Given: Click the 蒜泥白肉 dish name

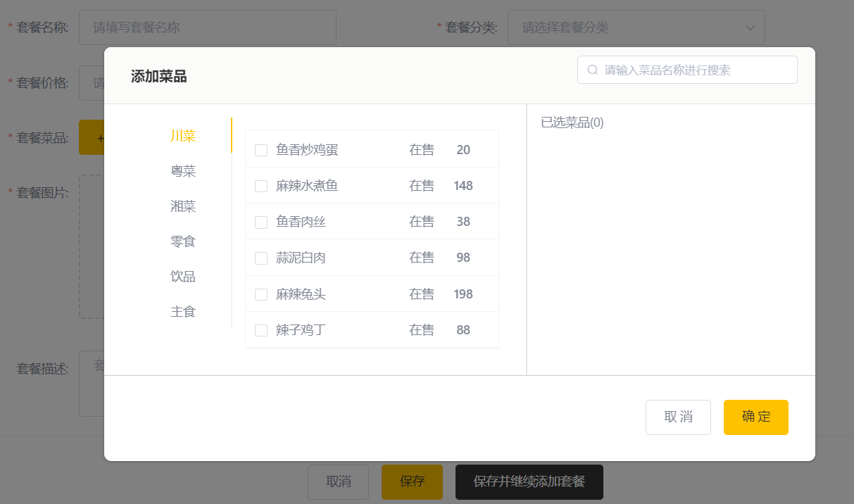Looking at the screenshot, I should [301, 258].
